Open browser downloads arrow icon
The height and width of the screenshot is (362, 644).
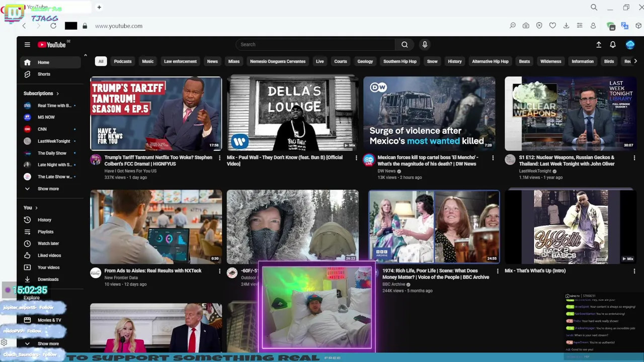tap(566, 26)
